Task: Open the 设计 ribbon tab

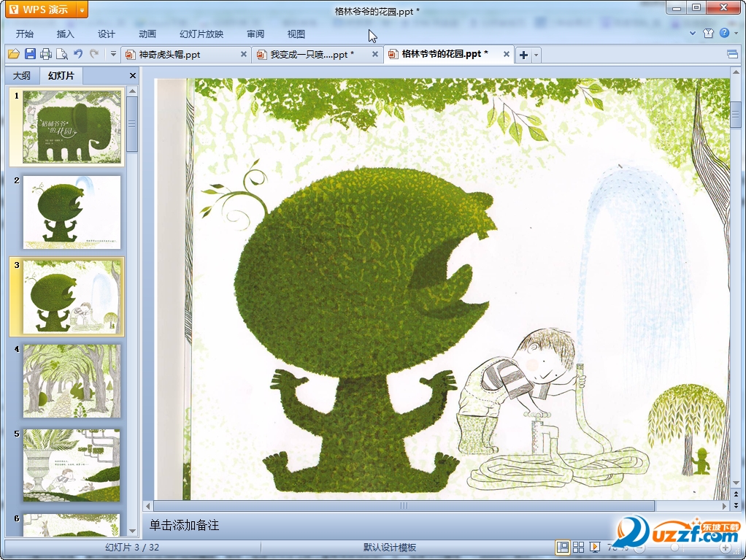Action: [106, 34]
